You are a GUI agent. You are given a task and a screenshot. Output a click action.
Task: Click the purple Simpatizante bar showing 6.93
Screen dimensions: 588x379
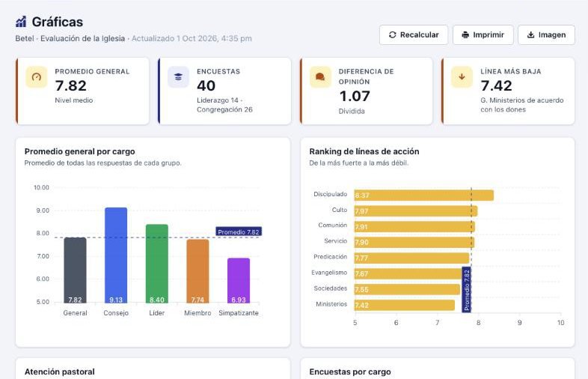239,281
